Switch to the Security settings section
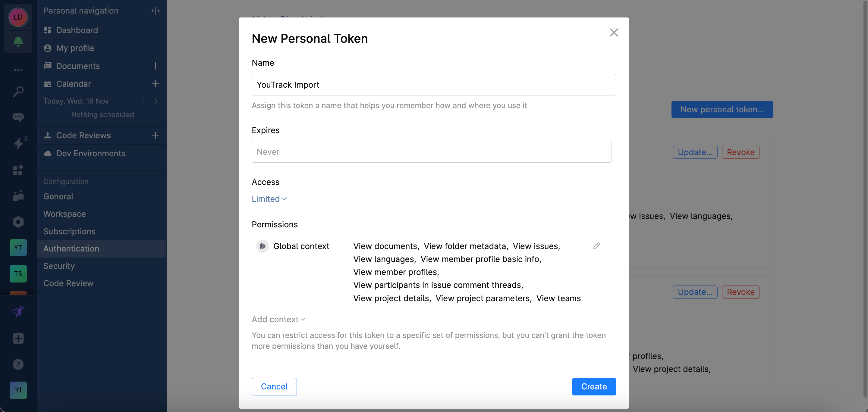Viewport: 868px width, 412px height. coord(59,266)
